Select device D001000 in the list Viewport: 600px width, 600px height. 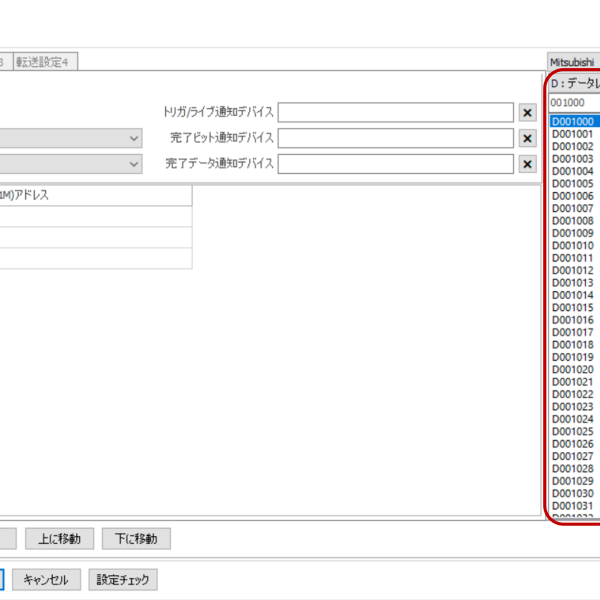[573, 121]
